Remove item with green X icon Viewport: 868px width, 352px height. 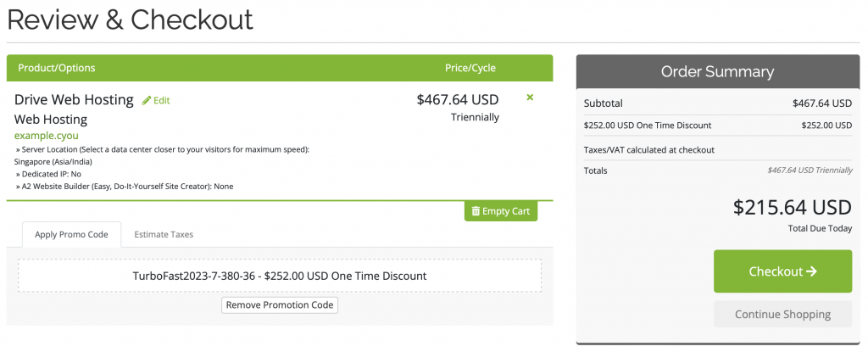tap(530, 98)
